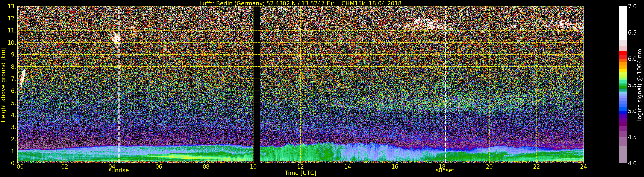Image resolution: width=644 pixels, height=177 pixels.
Task: Select the white dashed sunset marker line
Action: point(445,85)
